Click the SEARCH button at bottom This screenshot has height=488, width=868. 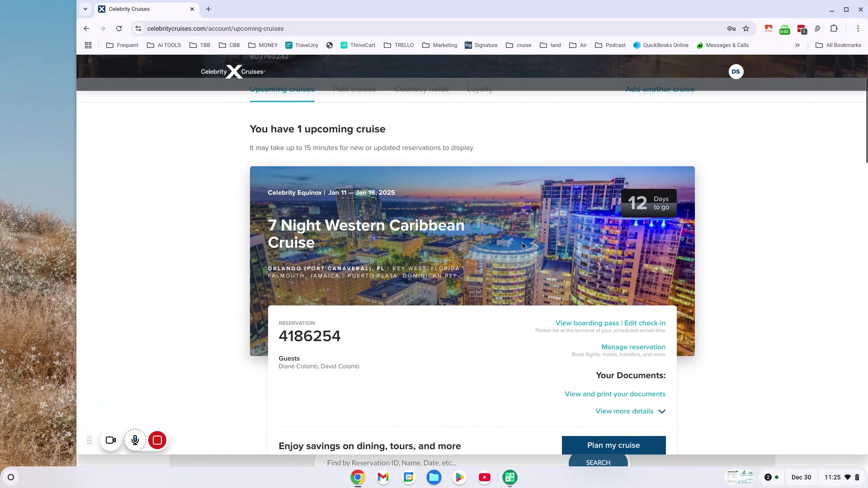pyautogui.click(x=598, y=462)
